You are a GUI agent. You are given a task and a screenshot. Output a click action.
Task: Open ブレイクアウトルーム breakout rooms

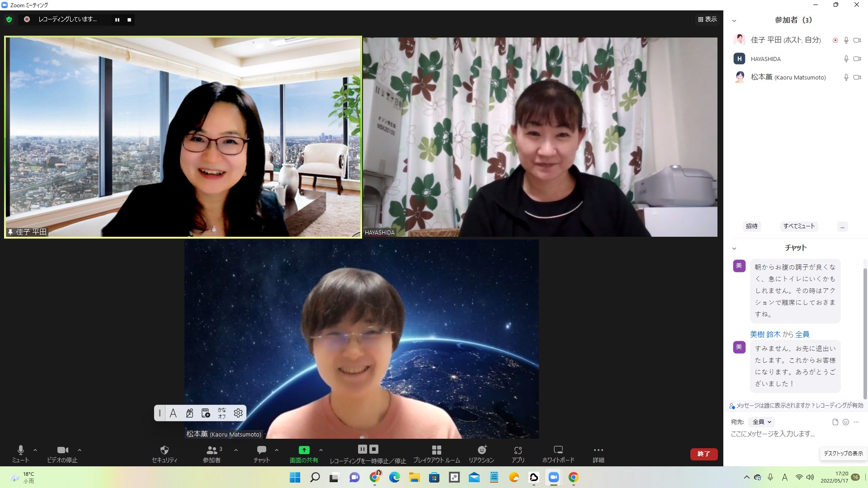(437, 454)
